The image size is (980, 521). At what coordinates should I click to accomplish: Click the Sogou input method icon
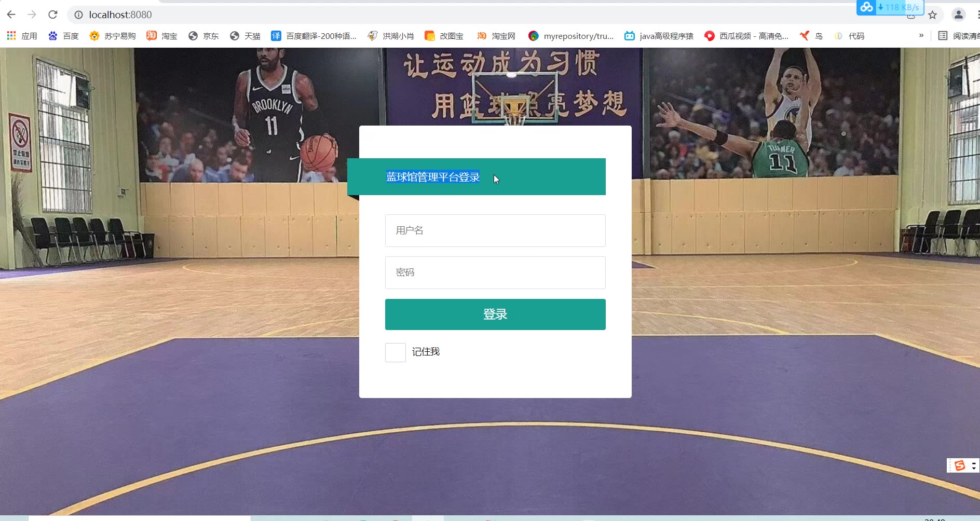(960, 465)
